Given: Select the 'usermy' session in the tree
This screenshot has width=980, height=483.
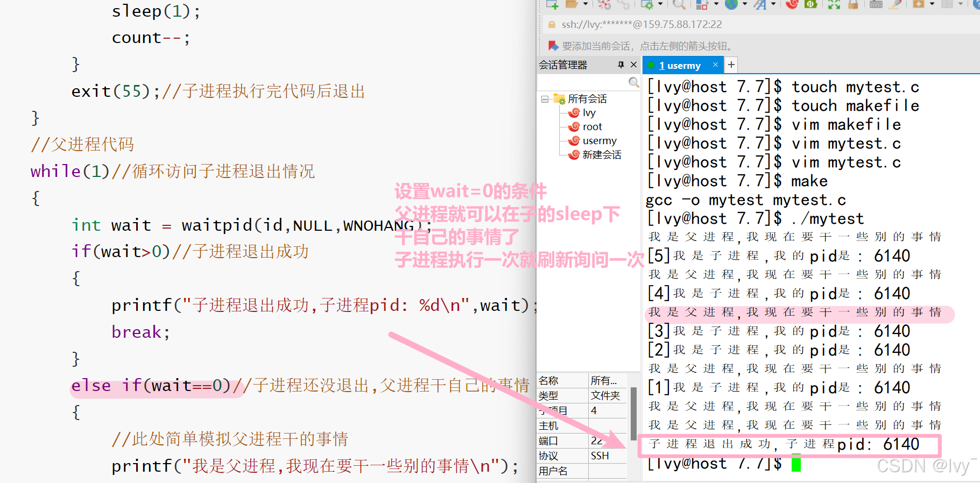Looking at the screenshot, I should pos(599,141).
